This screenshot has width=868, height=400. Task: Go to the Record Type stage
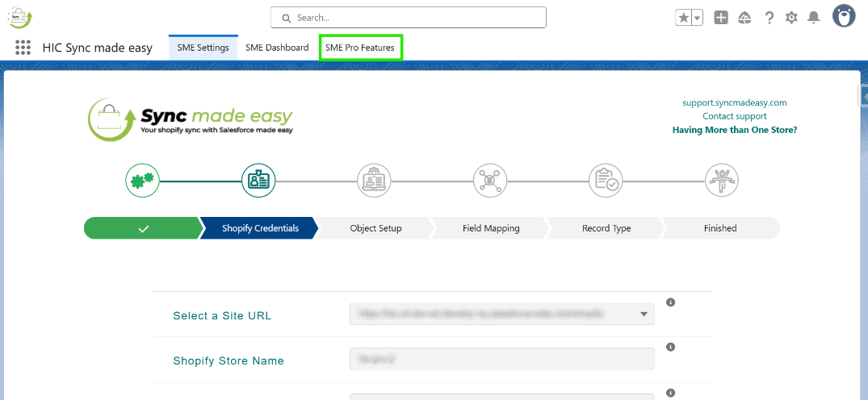pyautogui.click(x=606, y=228)
